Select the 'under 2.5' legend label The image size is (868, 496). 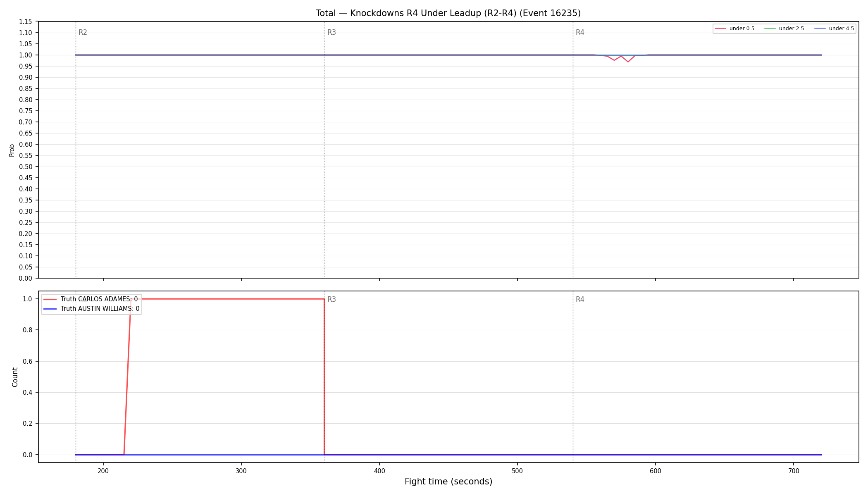click(x=792, y=29)
